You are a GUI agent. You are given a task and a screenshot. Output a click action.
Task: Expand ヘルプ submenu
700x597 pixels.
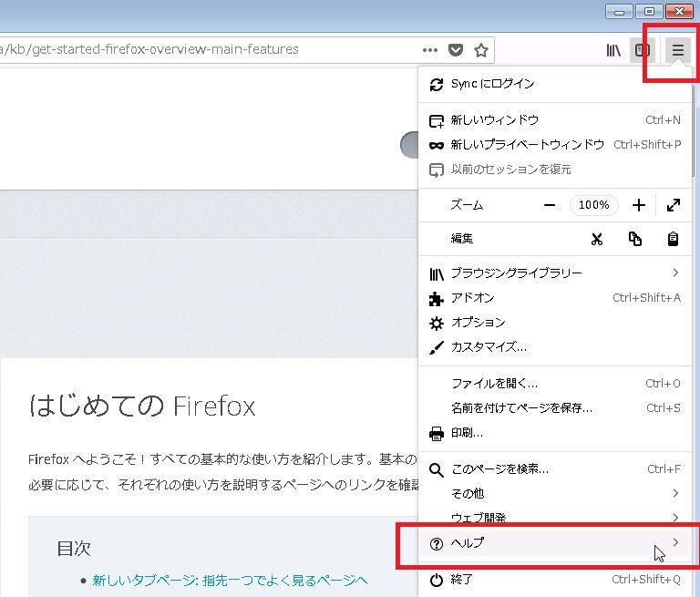(x=555, y=543)
